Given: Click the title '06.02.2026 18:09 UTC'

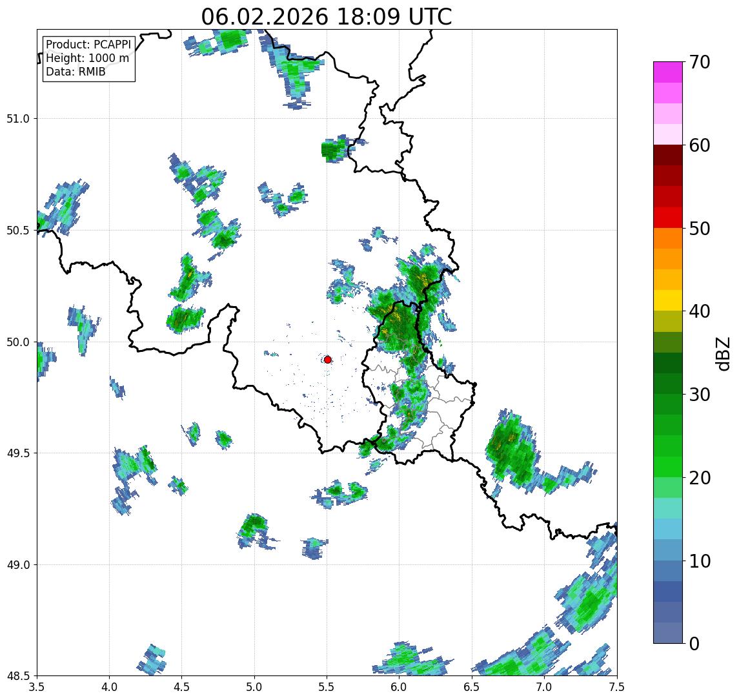Looking at the screenshot, I should (327, 17).
